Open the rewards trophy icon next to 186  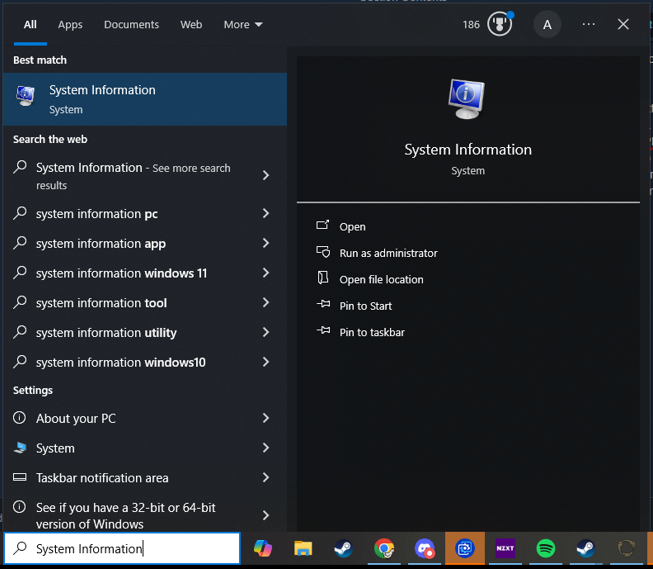click(500, 24)
